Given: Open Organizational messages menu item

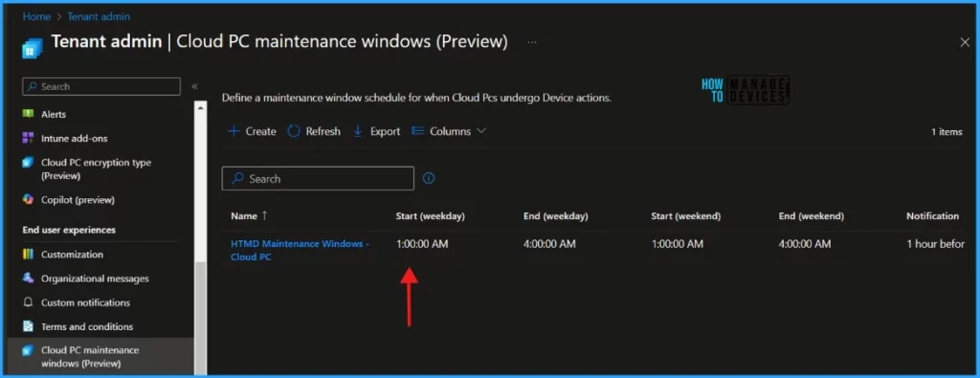Looking at the screenshot, I should point(95,278).
